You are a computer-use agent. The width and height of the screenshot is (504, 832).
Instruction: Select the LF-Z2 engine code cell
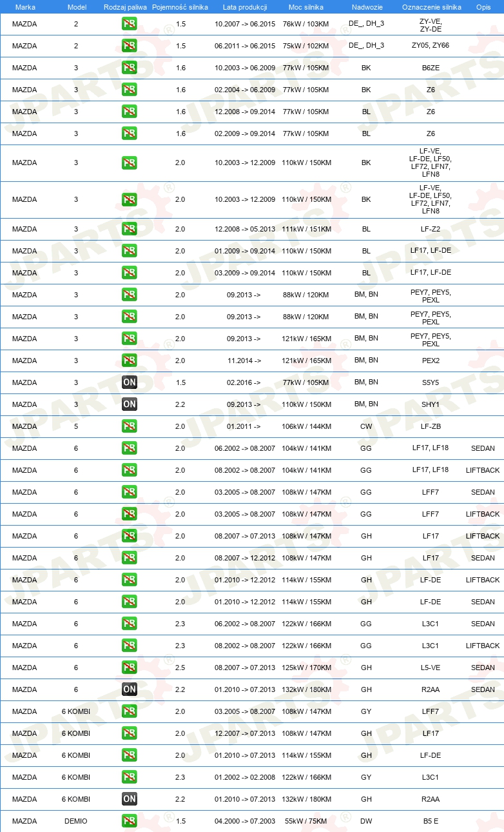(431, 229)
